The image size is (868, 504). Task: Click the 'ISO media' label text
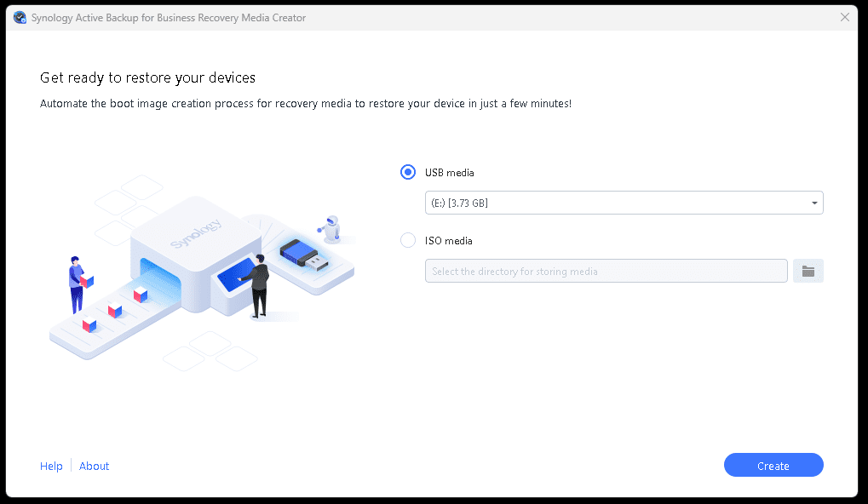[448, 241]
